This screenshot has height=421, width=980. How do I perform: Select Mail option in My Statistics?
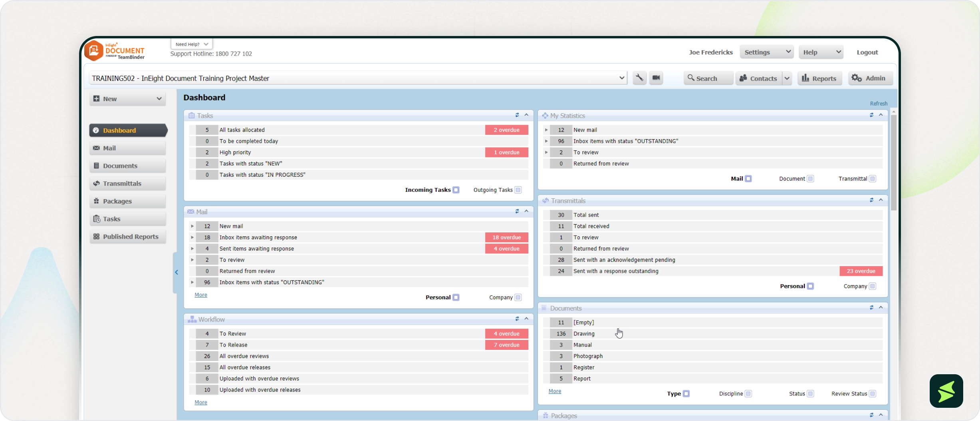(748, 179)
